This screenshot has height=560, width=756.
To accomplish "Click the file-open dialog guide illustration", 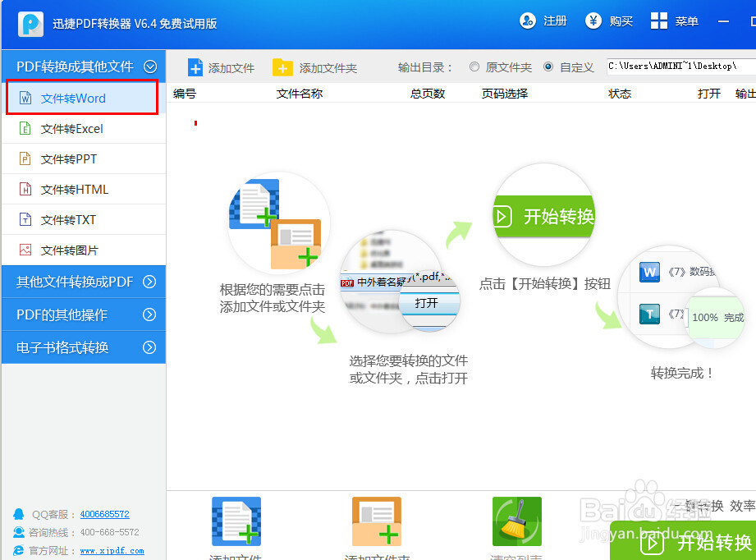I will pos(401,281).
